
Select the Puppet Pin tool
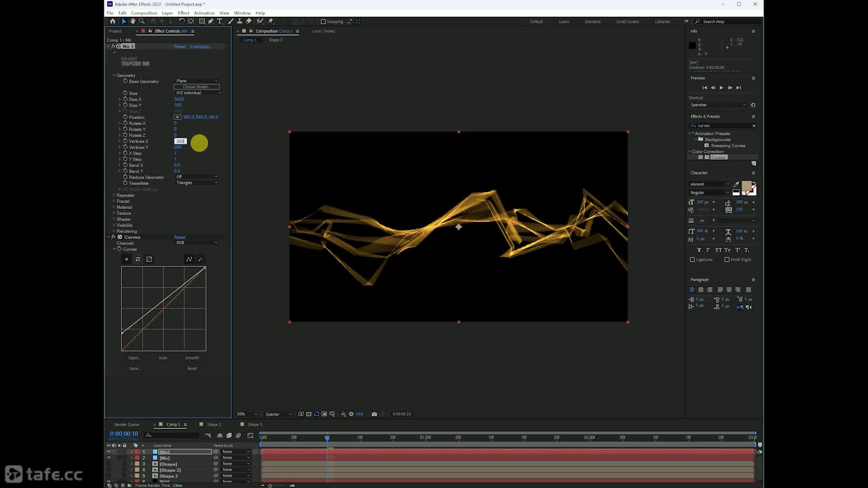coord(270,21)
